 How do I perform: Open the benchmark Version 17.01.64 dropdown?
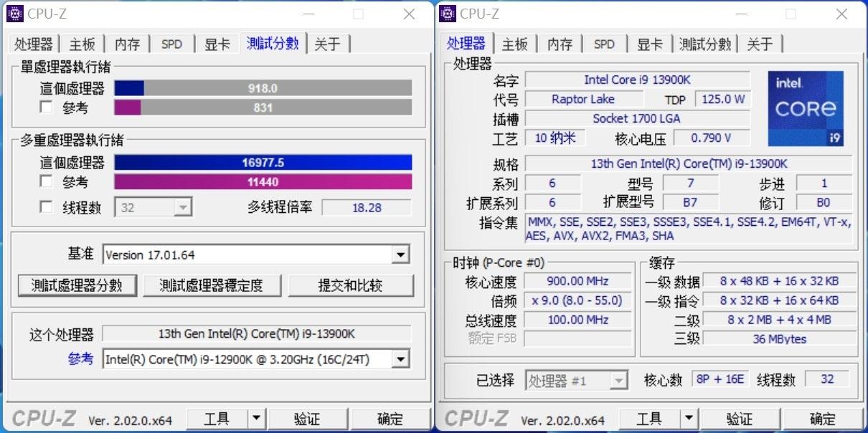[400, 254]
